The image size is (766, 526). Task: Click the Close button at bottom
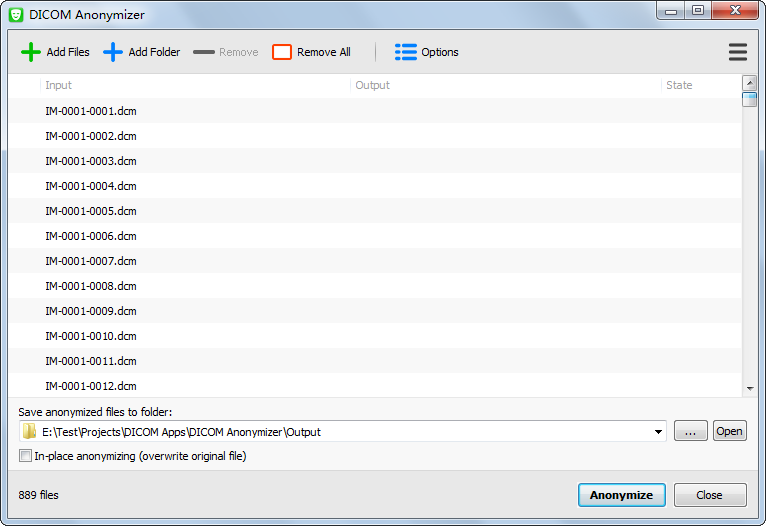(709, 495)
